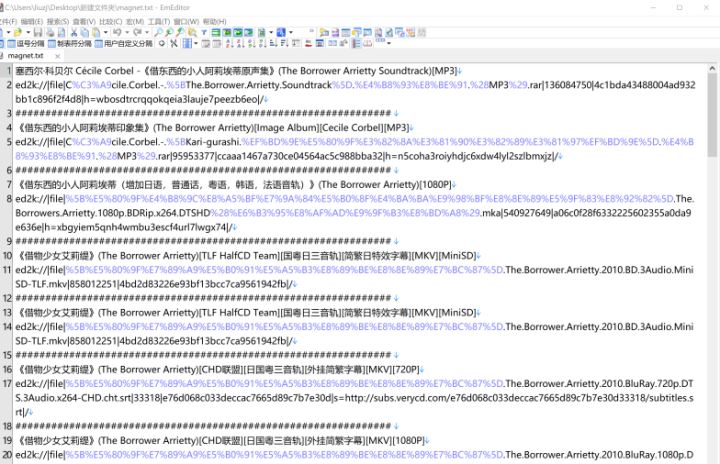Click the Find in Files folder-magnifier icon

pos(192,32)
